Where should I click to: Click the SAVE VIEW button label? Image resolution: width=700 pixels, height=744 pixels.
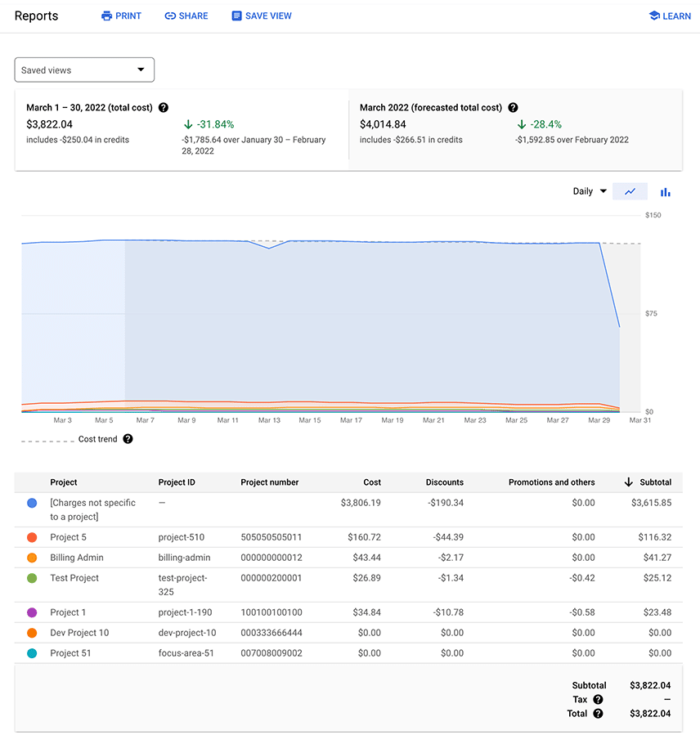pos(268,16)
